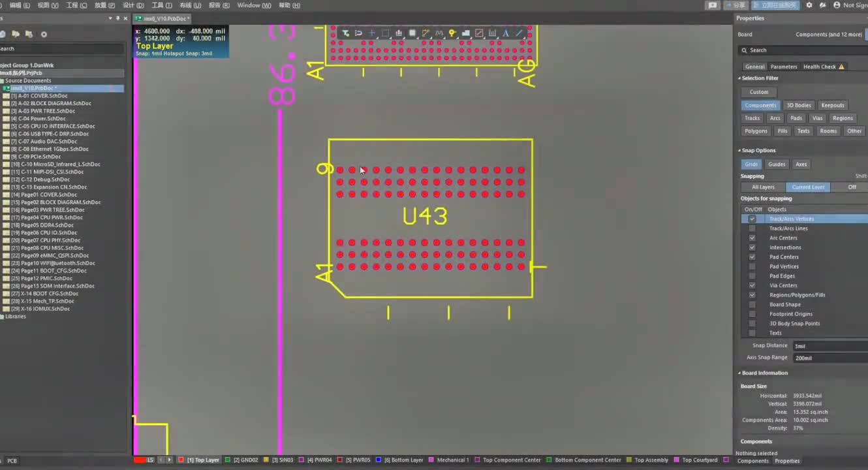Select the place component chip icon
The image size is (868, 470).
[412, 33]
